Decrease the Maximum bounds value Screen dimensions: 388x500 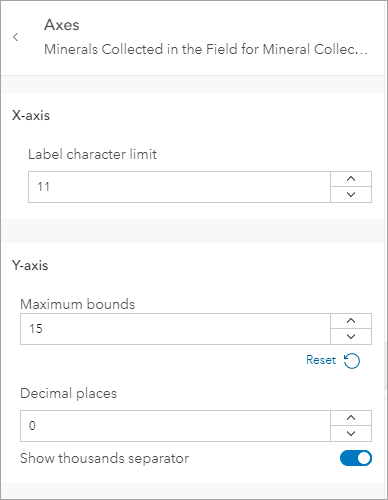[x=351, y=336]
